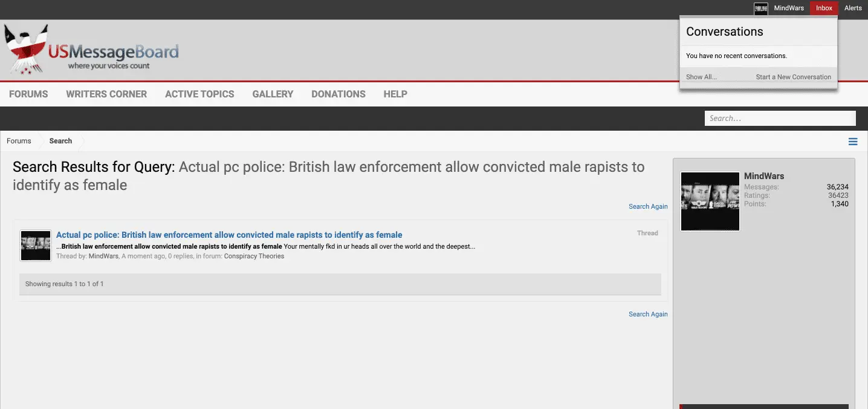
Task: Open the Help navigation tab
Action: click(395, 94)
